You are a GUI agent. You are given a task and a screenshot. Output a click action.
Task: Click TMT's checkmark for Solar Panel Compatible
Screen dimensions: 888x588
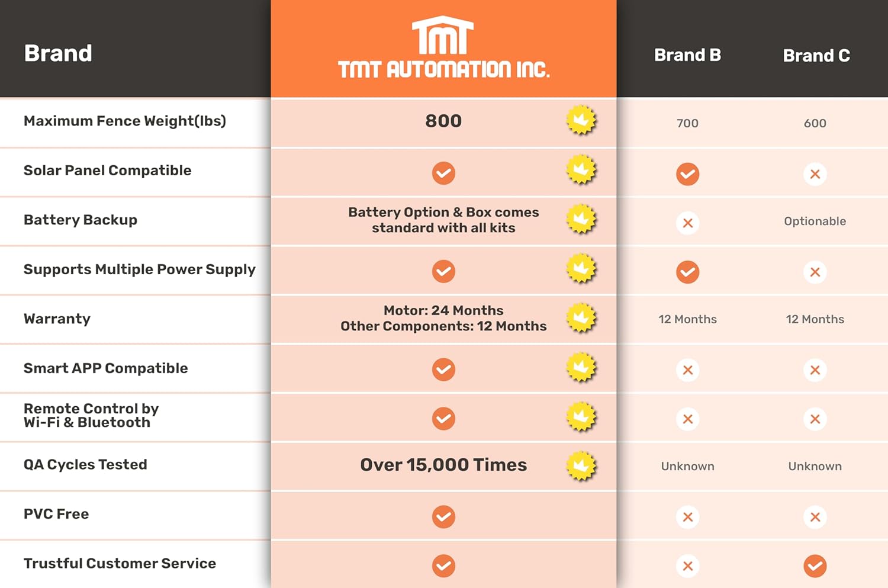(443, 173)
